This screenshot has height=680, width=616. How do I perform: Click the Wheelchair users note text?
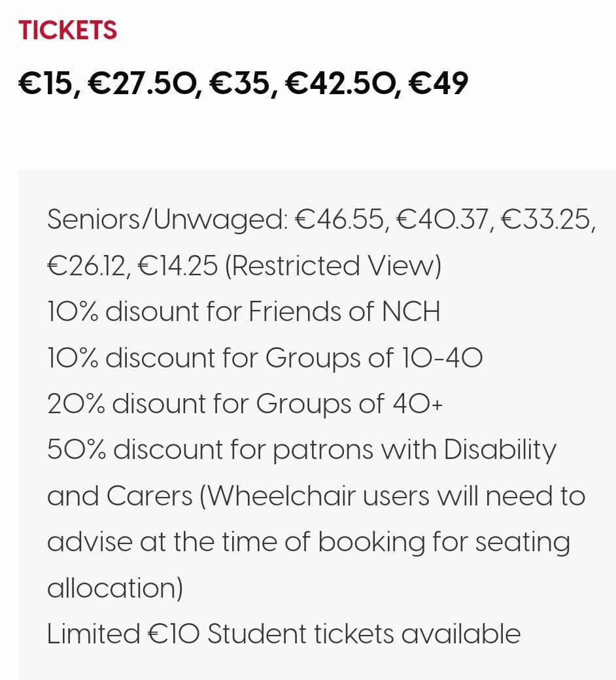pos(392,496)
